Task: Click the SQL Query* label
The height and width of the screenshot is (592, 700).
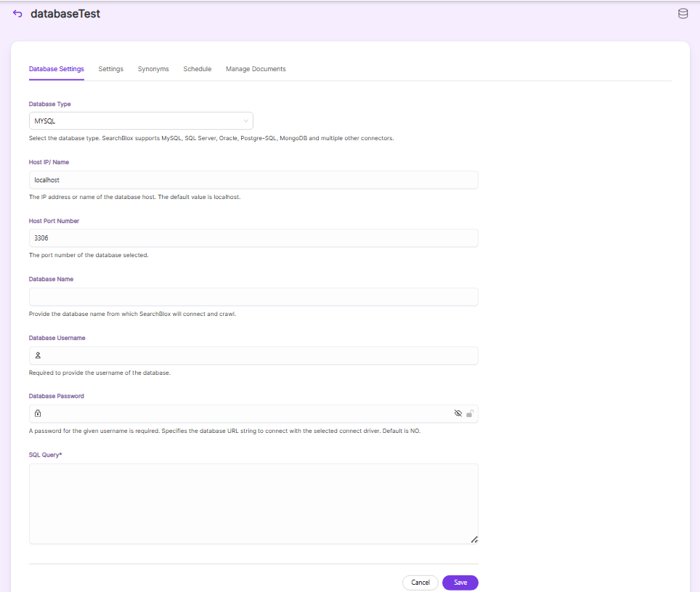Action: [45, 455]
